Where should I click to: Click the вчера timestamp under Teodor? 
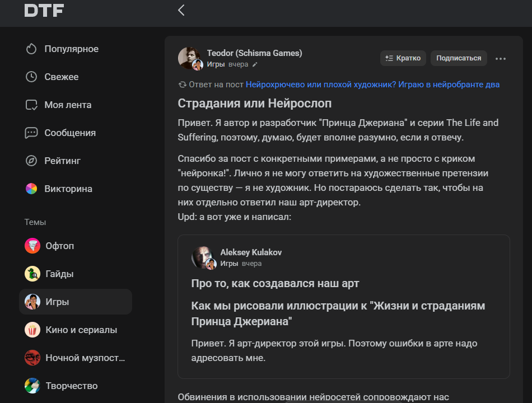click(238, 64)
